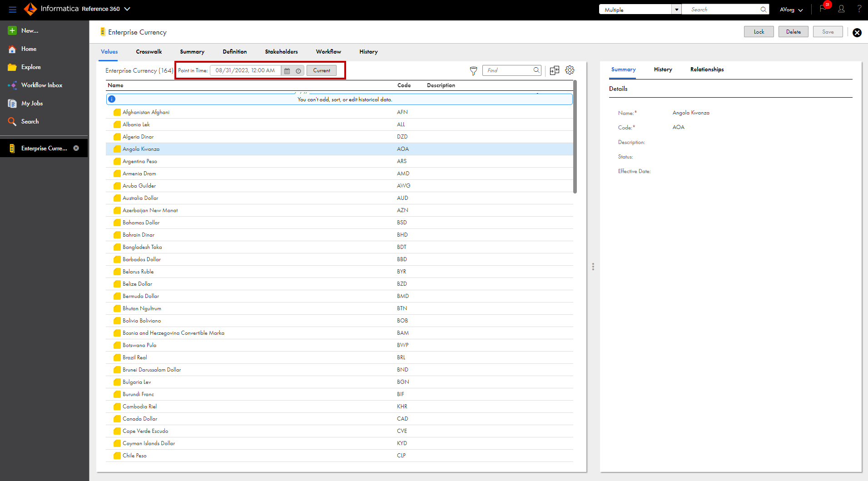Click the import/export icon next to Find
The image size is (868, 481).
point(555,70)
